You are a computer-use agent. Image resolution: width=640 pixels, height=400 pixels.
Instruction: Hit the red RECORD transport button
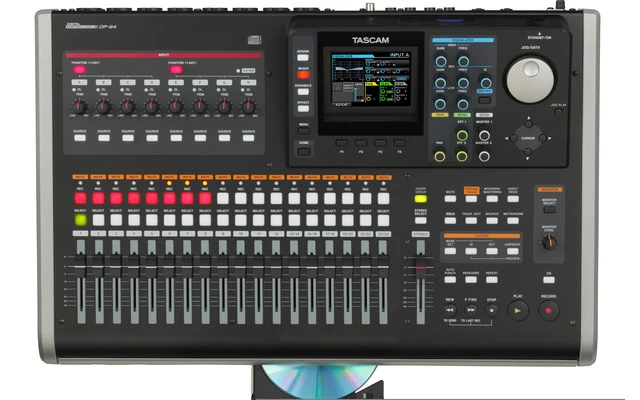coord(548,311)
